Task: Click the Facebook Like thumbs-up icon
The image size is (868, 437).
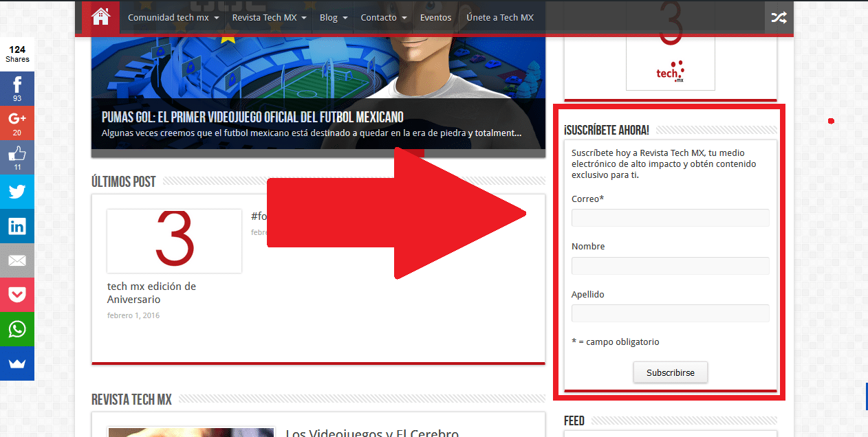Action: coord(17,157)
